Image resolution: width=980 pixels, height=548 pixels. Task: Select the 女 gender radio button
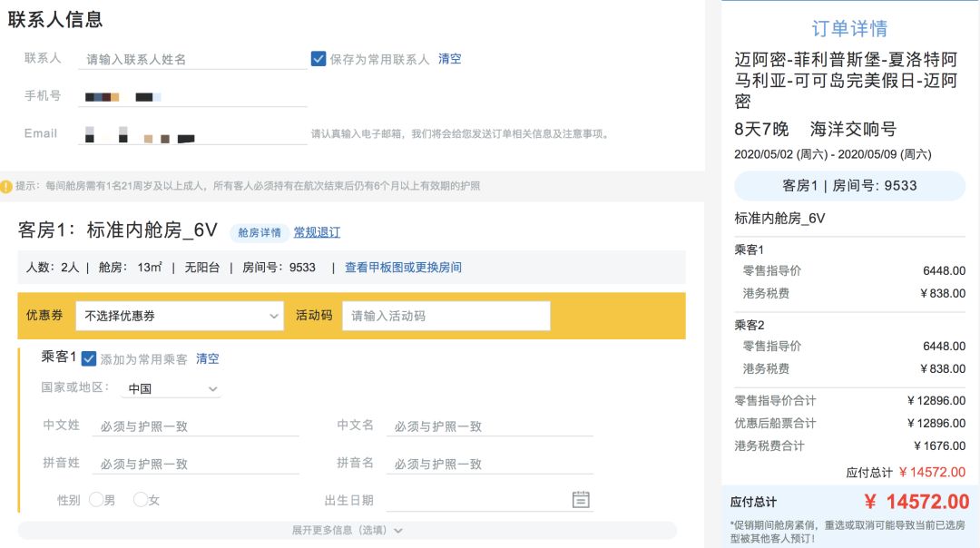pyautogui.click(x=141, y=499)
